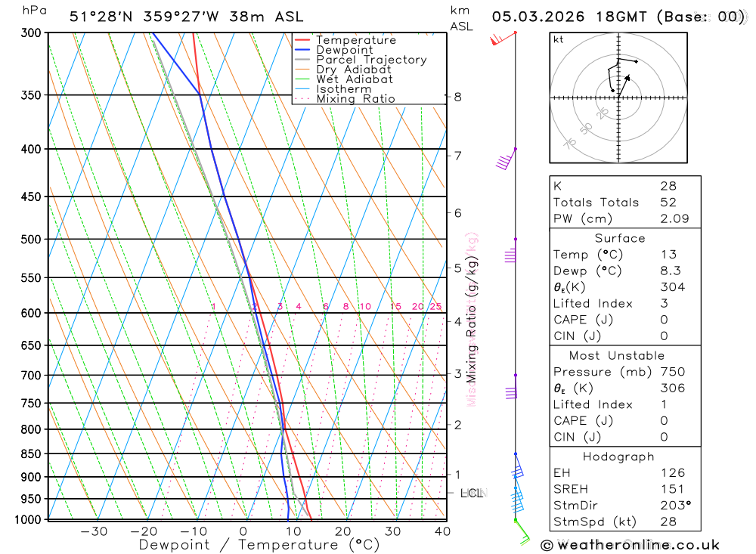The width and height of the screenshot is (756, 554).
Task: Click the 8 km altitude label
Action: coord(457,97)
